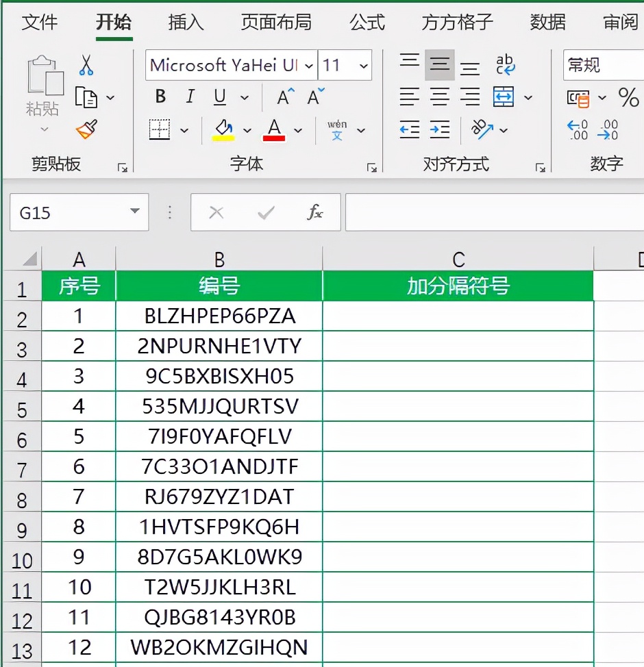Click the left-arrow decimal places icon
644x667 pixels.
pos(578,129)
